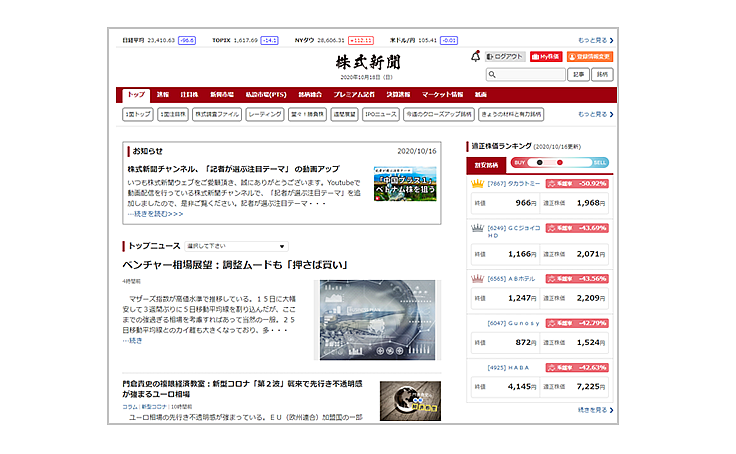This screenshot has height=454, width=736.
Task: Expand もっと見る next to the market indices
Action: click(596, 40)
